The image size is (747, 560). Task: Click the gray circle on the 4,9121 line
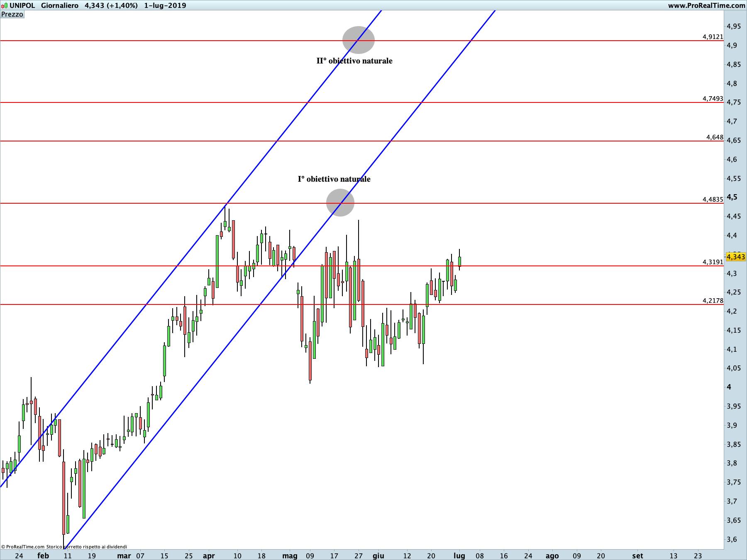359,40
